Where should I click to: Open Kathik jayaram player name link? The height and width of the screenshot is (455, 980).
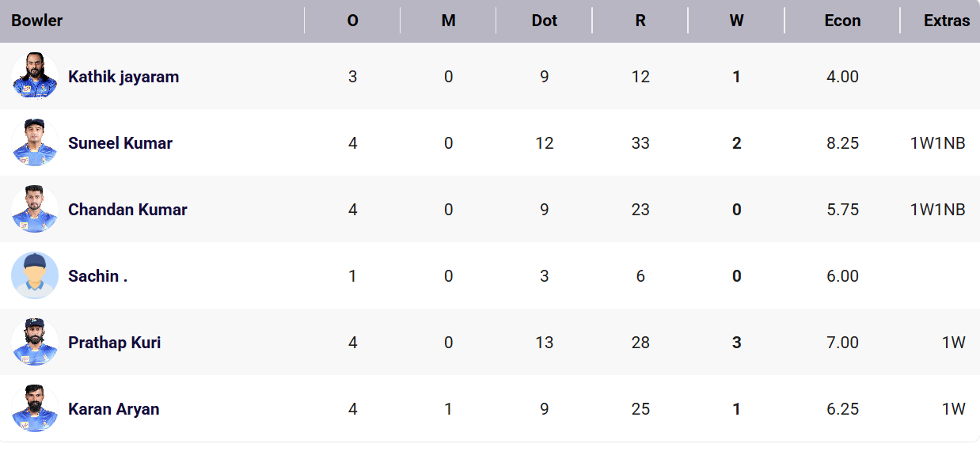point(123,77)
